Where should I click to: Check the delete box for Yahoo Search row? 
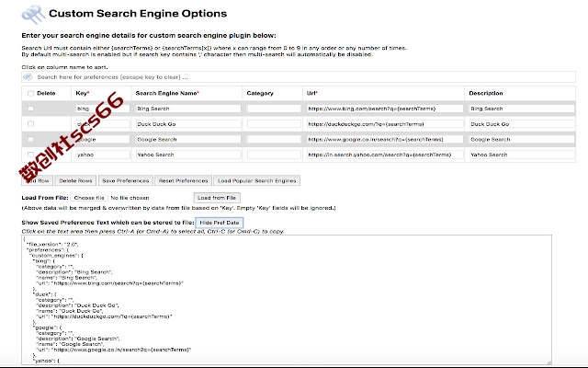point(30,155)
